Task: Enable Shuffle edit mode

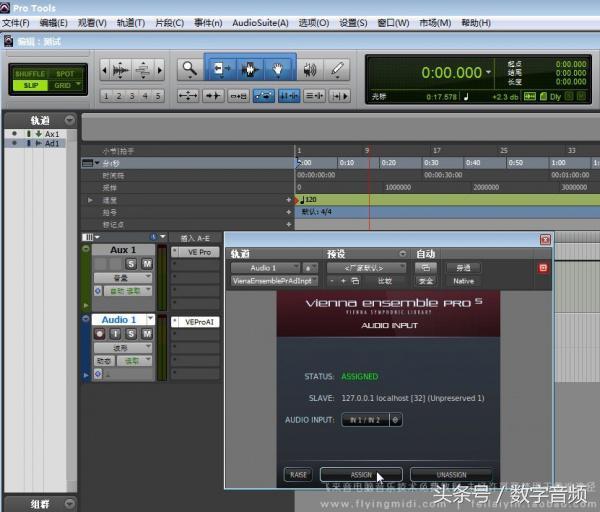Action: pos(30,74)
